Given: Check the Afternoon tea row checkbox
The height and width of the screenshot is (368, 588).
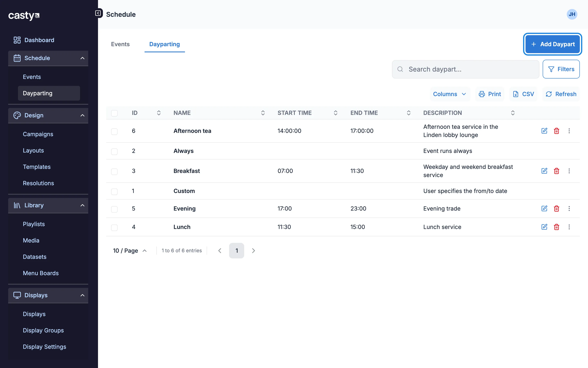Looking at the screenshot, I should pyautogui.click(x=114, y=131).
